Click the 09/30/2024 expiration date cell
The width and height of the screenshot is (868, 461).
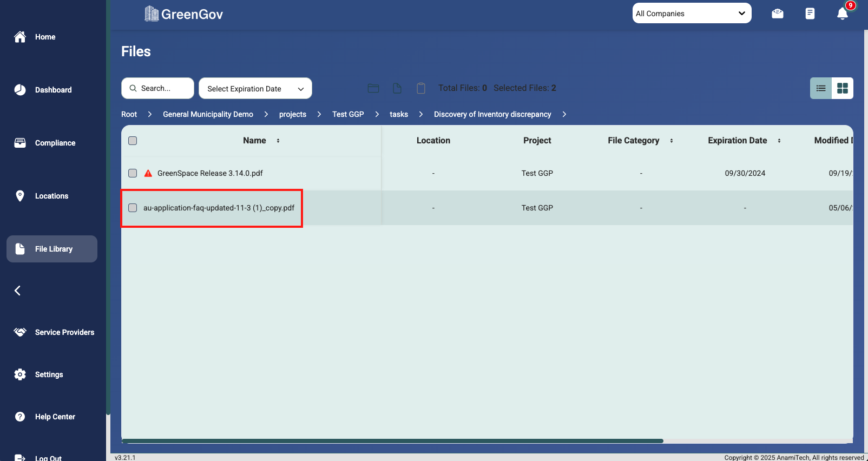pos(745,173)
